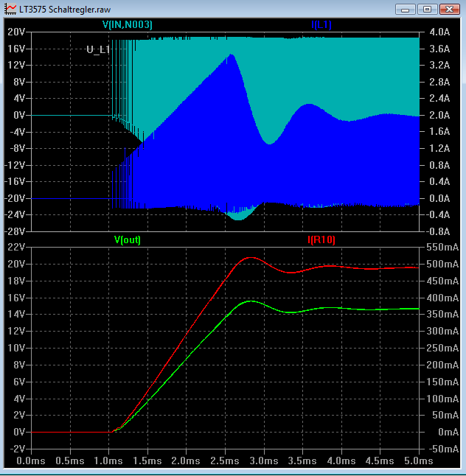This screenshot has height=476, width=466.
Task: Click the U_L1 annotation text
Action: (98, 49)
